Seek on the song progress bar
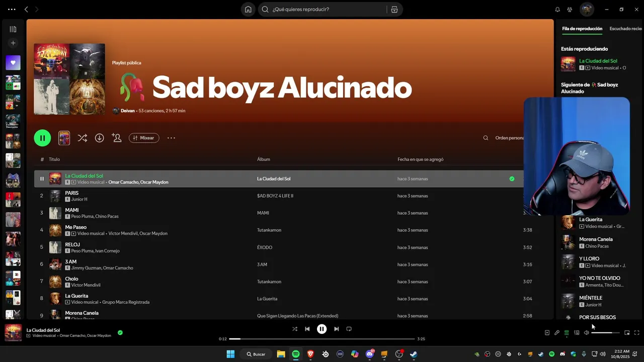 [322, 339]
